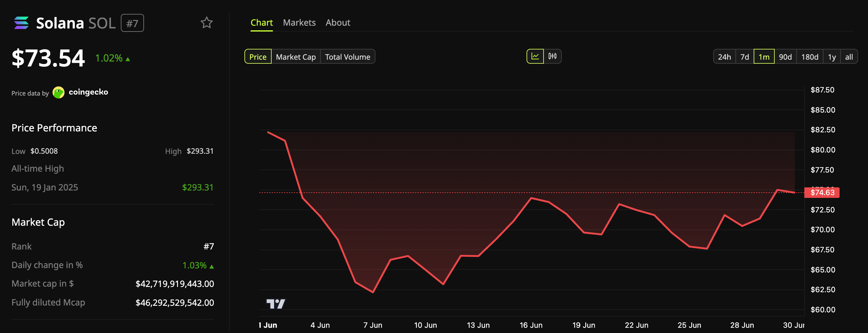868x333 pixels.
Task: Click the Solana SOL title text
Action: click(x=76, y=23)
